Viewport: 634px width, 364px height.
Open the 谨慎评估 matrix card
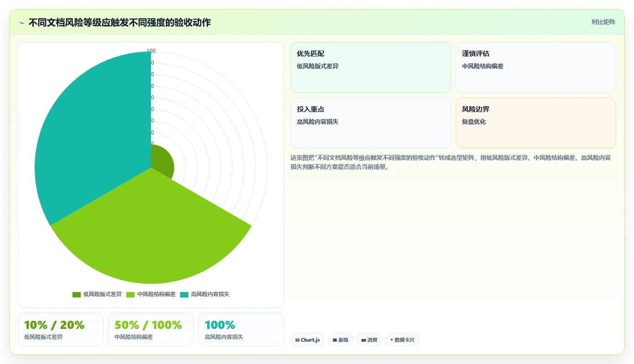(535, 67)
